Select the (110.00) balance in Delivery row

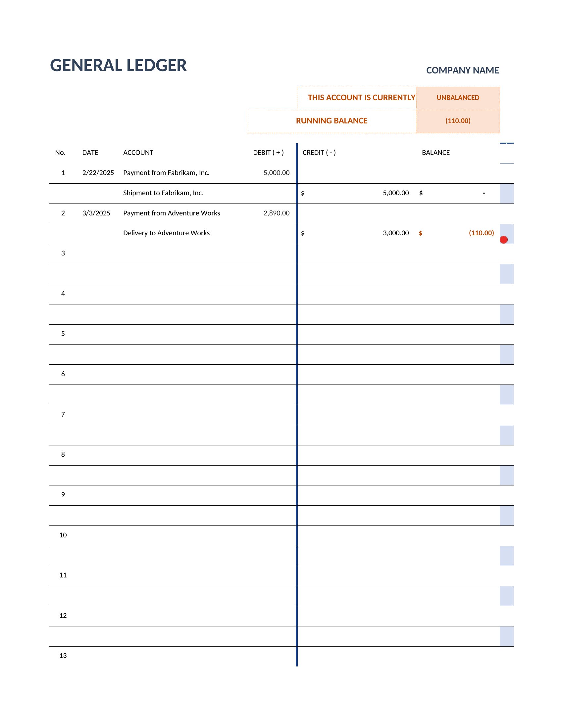(481, 233)
